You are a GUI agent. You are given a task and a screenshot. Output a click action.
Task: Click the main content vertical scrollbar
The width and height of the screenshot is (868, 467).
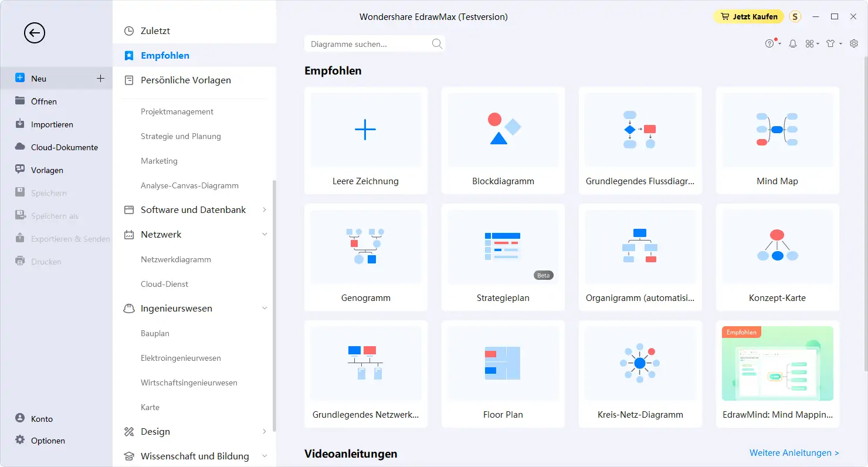[866, 214]
